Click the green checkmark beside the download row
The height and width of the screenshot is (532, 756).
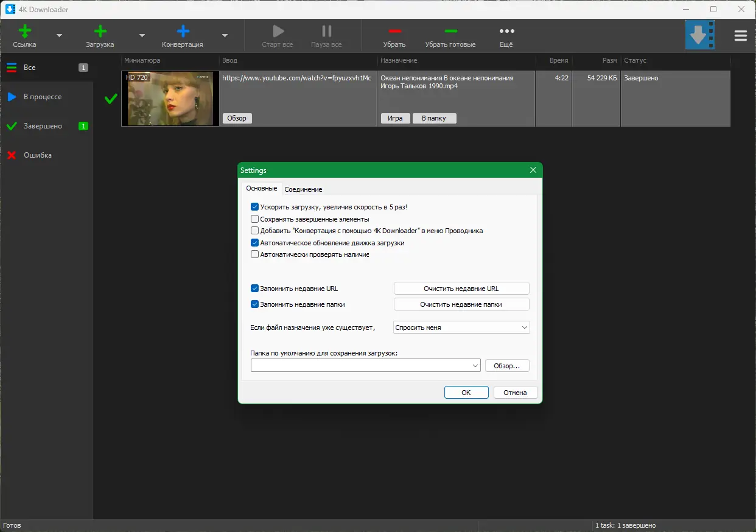point(111,99)
